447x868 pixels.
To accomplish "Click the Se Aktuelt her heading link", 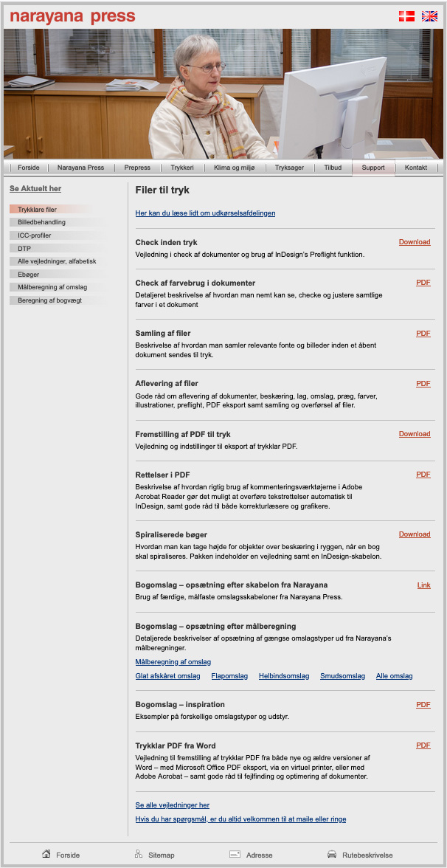I will [35, 189].
